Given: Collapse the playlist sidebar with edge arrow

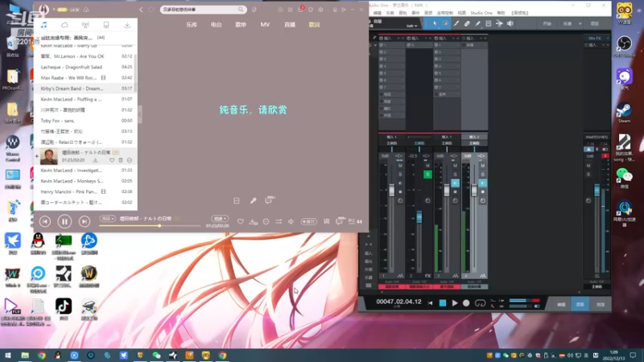Looking at the screenshot, I should [x=139, y=114].
